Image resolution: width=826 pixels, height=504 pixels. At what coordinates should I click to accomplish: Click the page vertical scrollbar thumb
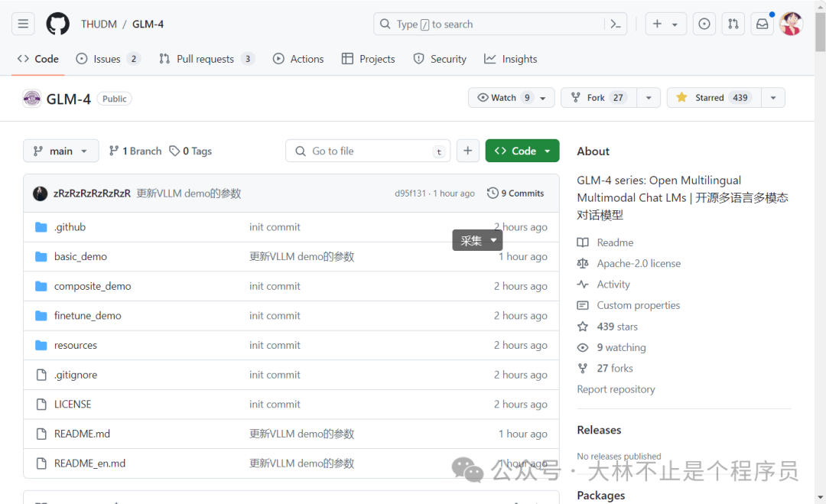(x=820, y=31)
